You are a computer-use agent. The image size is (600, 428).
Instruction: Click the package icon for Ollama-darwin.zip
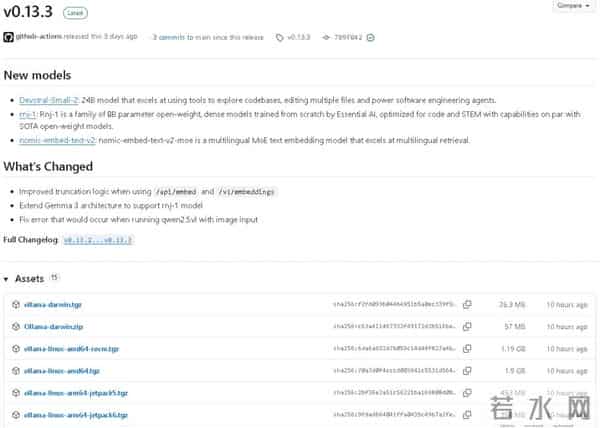pos(16,327)
